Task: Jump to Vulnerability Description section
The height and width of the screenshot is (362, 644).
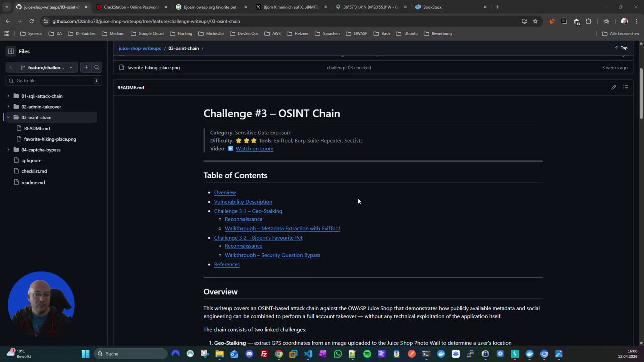Action: click(243, 202)
